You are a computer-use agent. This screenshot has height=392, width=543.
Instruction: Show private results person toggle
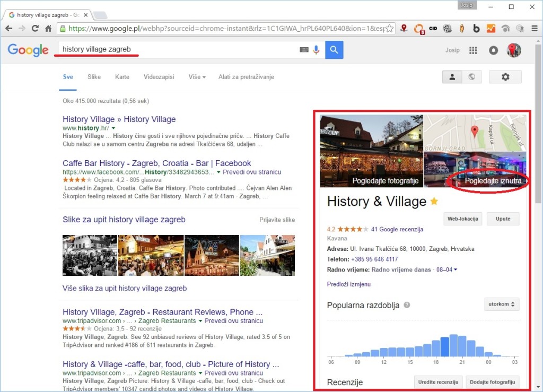tap(452, 77)
